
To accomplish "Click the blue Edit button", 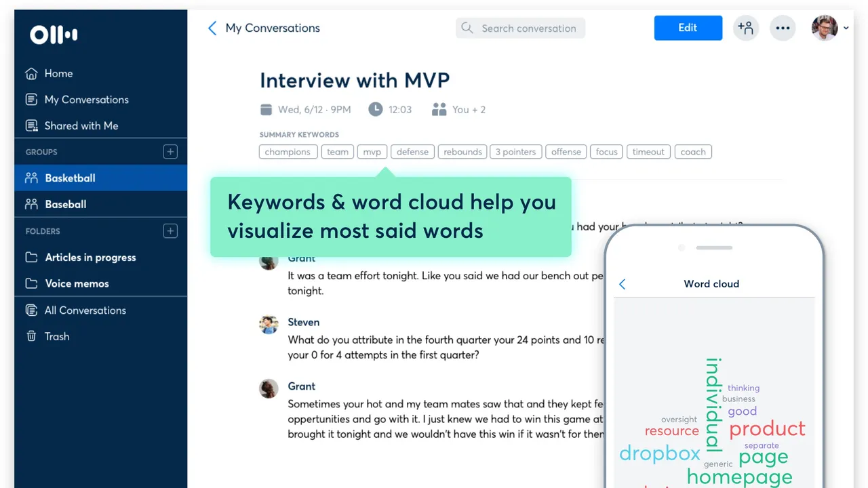I will click(x=688, y=28).
